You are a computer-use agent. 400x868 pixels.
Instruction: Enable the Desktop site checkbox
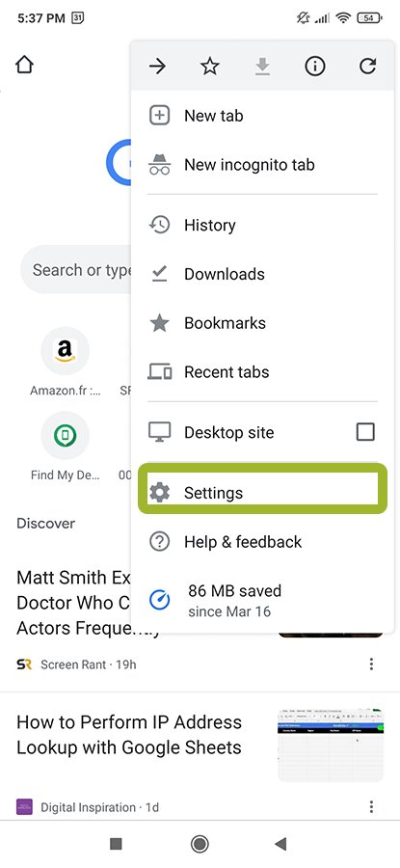point(365,432)
